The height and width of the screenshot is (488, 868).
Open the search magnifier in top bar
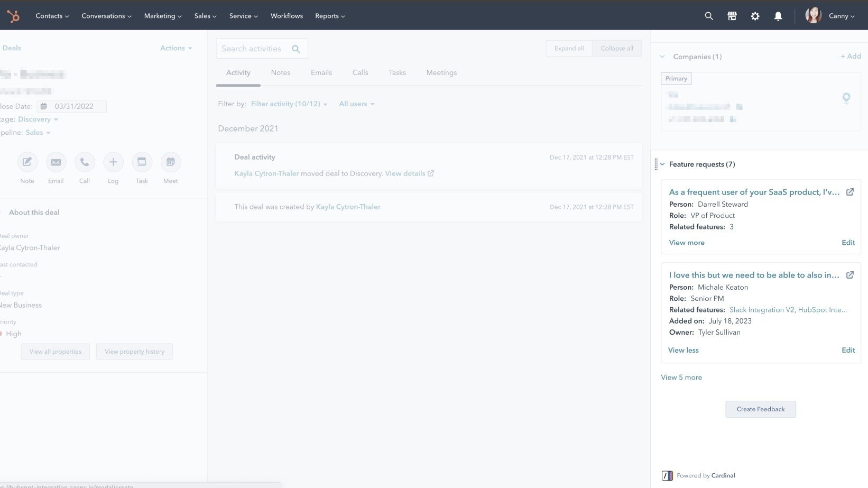[x=709, y=16]
